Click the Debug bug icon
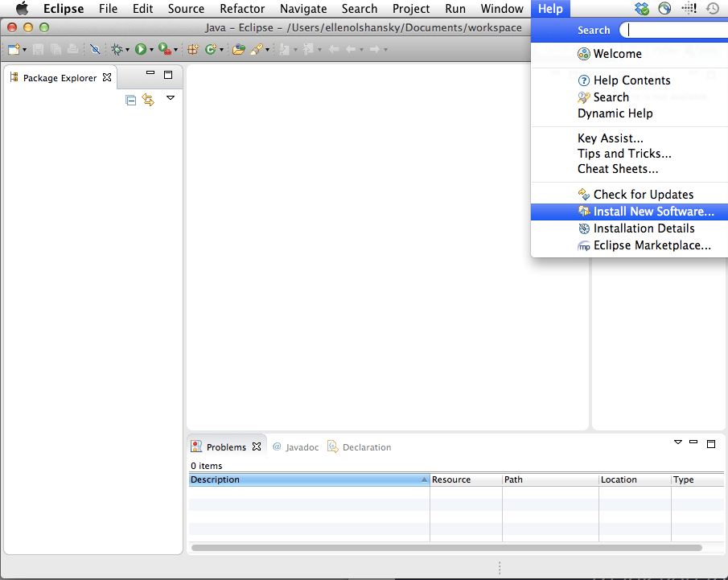The width and height of the screenshot is (728, 580). pos(117,49)
